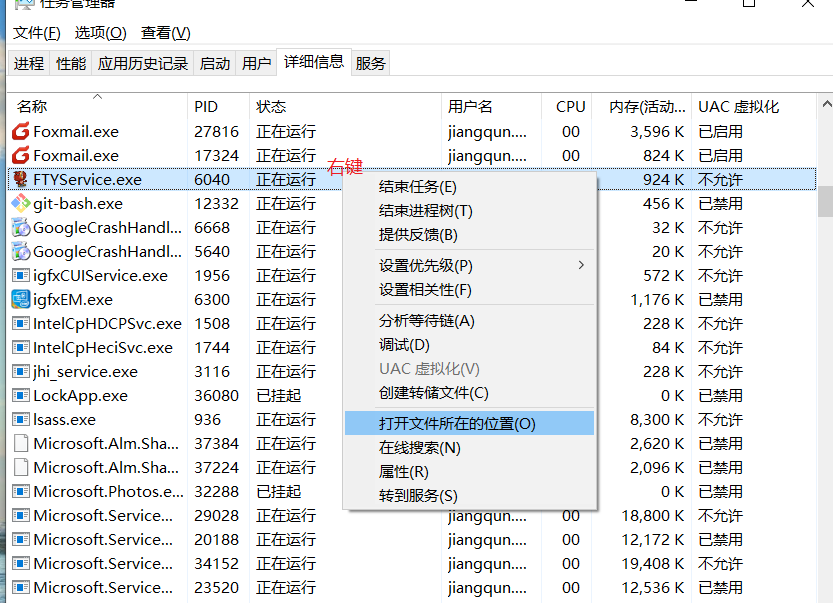833x603 pixels.
Task: Sort by the 内存(活动) column header
Action: (640, 106)
